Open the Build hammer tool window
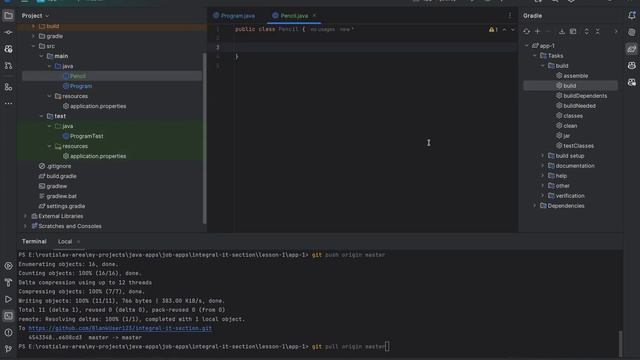The height and width of the screenshot is (360, 640). 8,282
